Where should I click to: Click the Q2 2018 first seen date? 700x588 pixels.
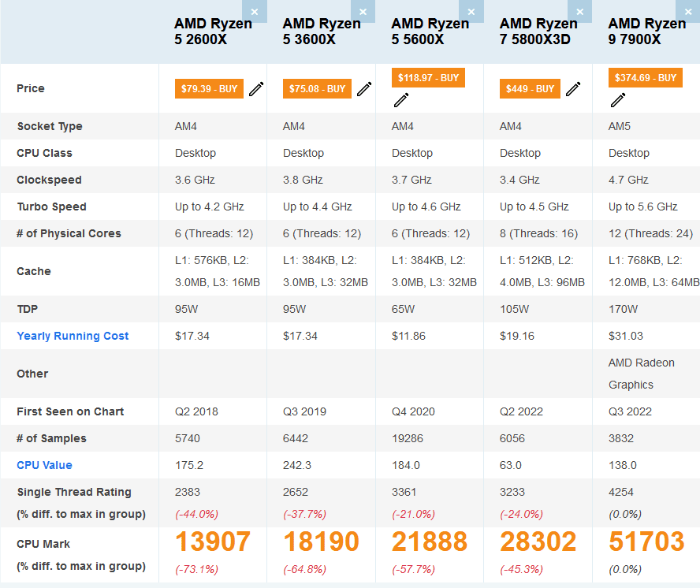pos(196,411)
